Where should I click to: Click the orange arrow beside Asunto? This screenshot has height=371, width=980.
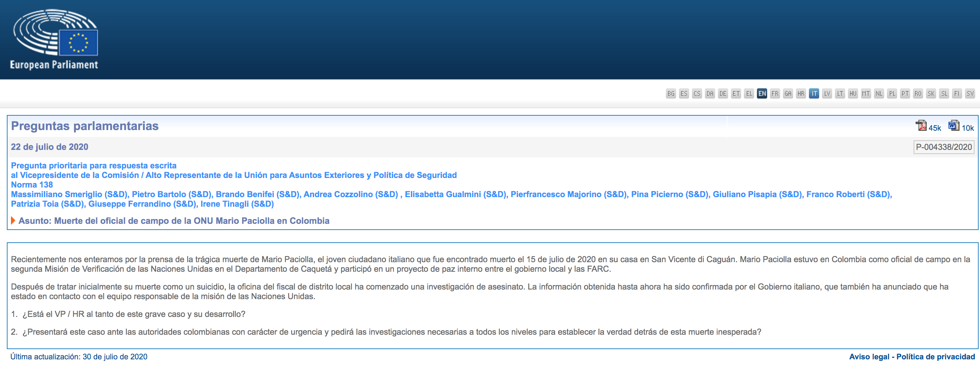(13, 221)
